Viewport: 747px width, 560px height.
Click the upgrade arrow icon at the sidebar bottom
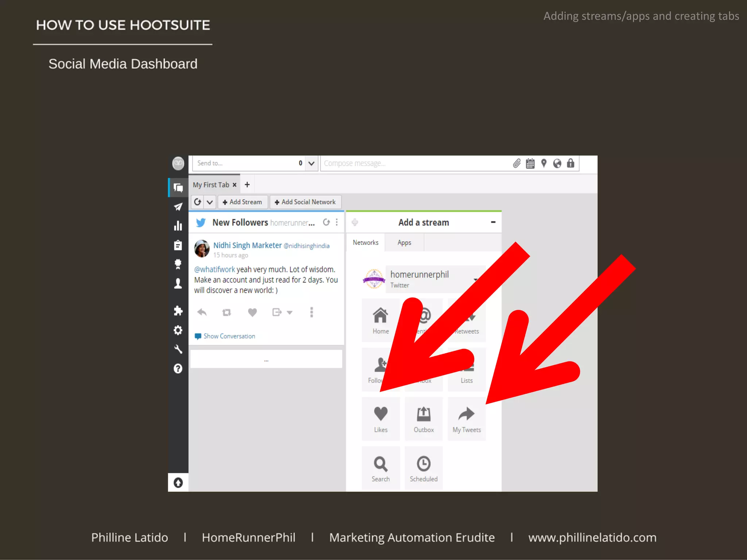178,483
